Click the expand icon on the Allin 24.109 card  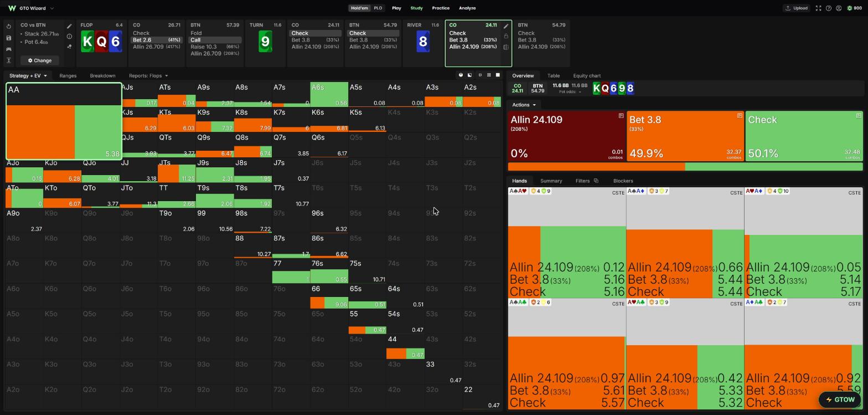[621, 116]
